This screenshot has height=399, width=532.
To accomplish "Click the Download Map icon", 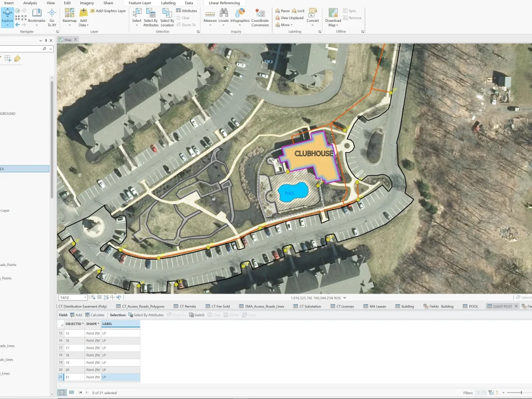I will tap(332, 14).
